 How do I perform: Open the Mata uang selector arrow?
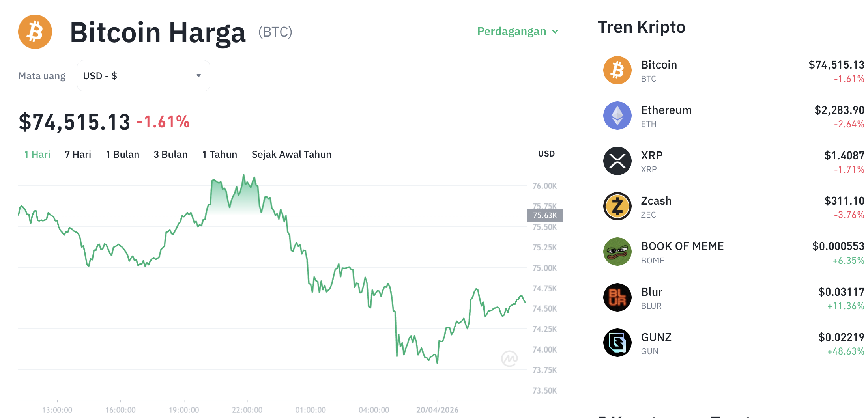198,75
